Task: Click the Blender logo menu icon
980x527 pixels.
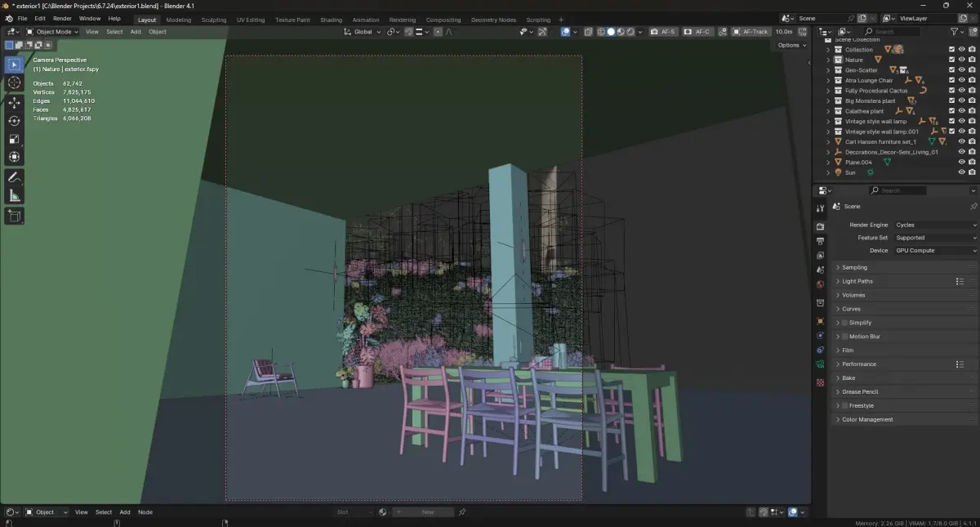Action: click(x=8, y=18)
